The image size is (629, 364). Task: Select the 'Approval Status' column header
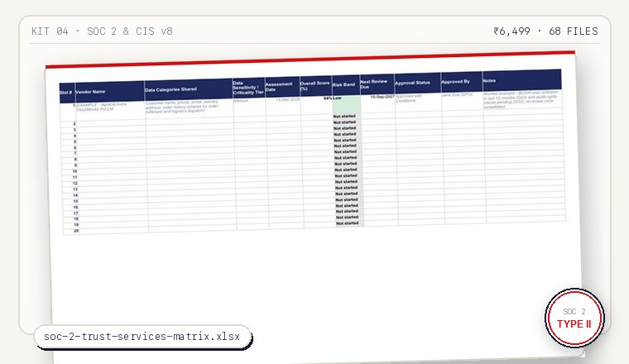[417, 83]
